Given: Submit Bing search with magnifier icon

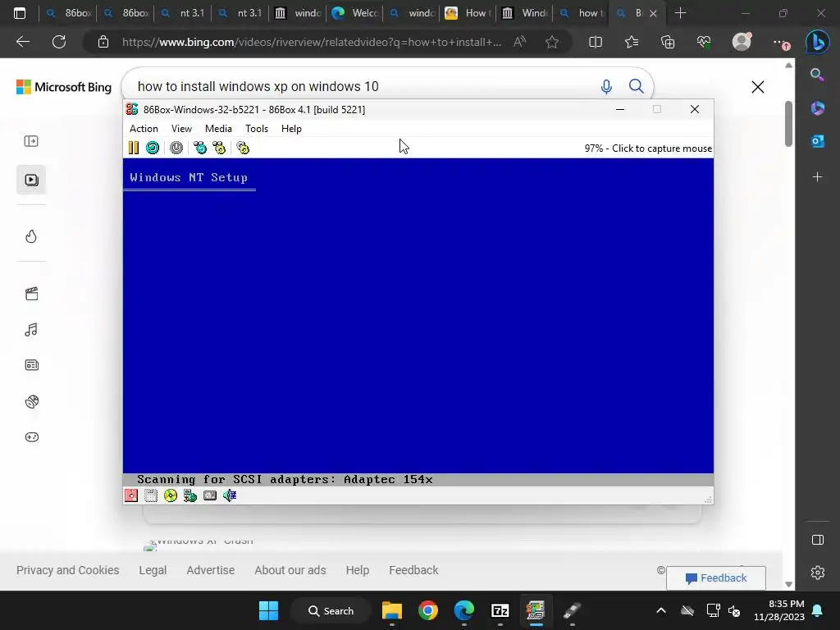Looking at the screenshot, I should 636,86.
